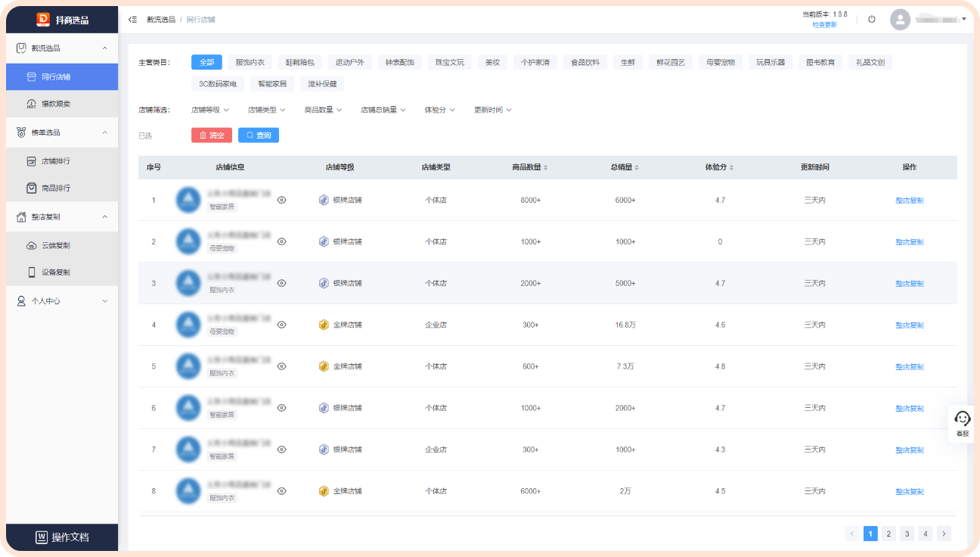
Task: Go to page 3 in pagination
Action: (907, 534)
